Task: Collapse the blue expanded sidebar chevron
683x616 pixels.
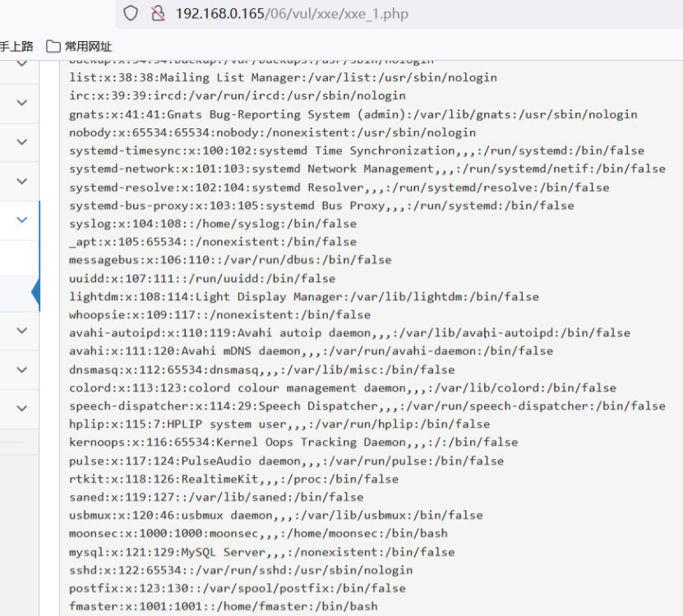Action: click(22, 220)
